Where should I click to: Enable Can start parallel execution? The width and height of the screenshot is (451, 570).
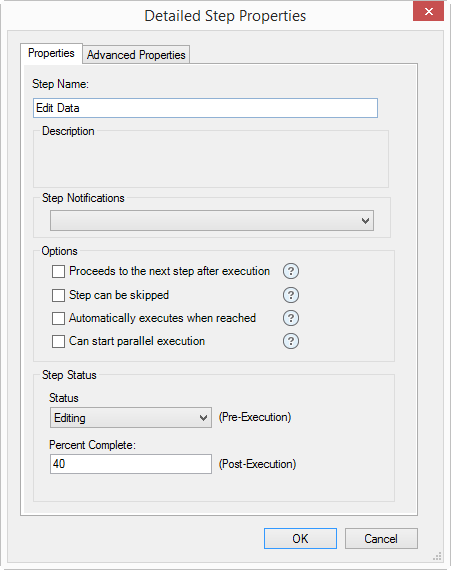click(x=59, y=342)
